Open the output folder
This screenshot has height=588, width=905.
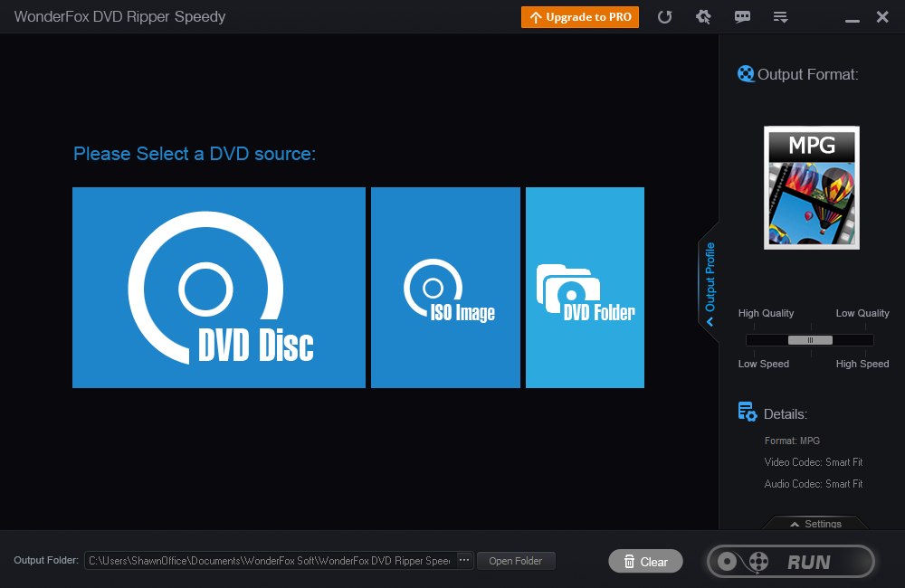pyautogui.click(x=516, y=560)
